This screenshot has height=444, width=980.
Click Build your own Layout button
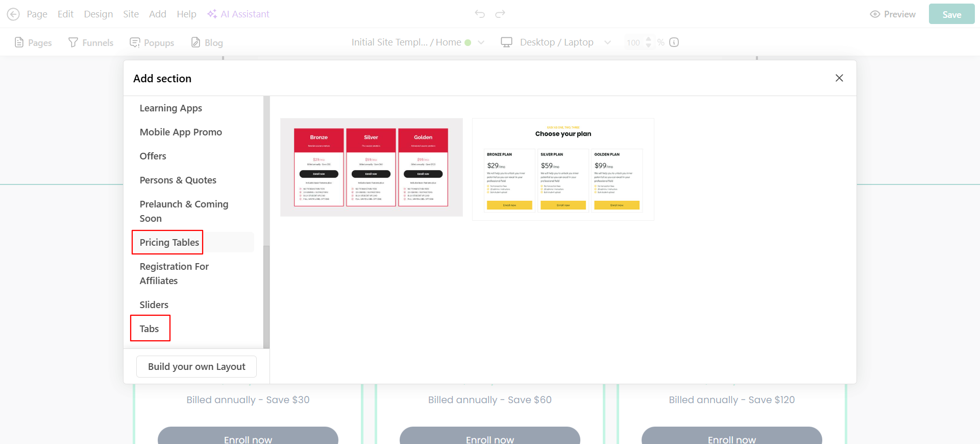point(197,367)
